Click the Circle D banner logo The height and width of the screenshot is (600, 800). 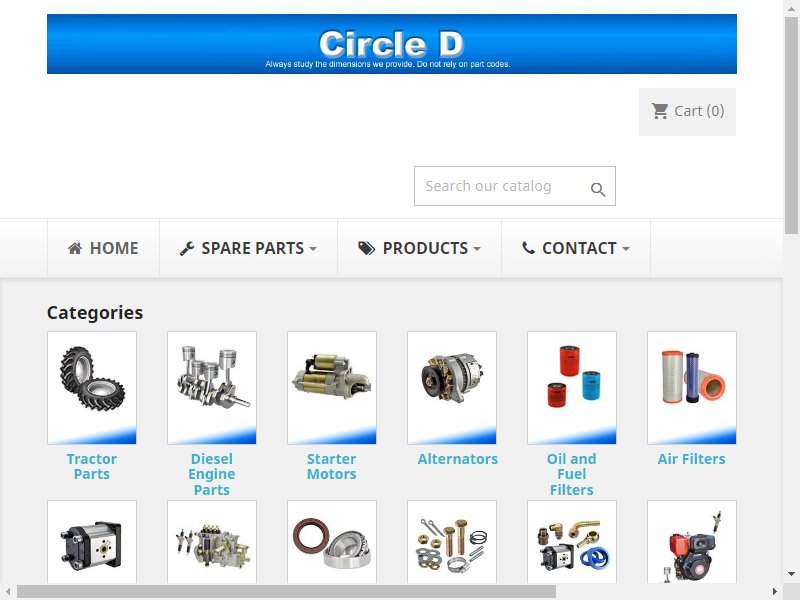pos(392,44)
